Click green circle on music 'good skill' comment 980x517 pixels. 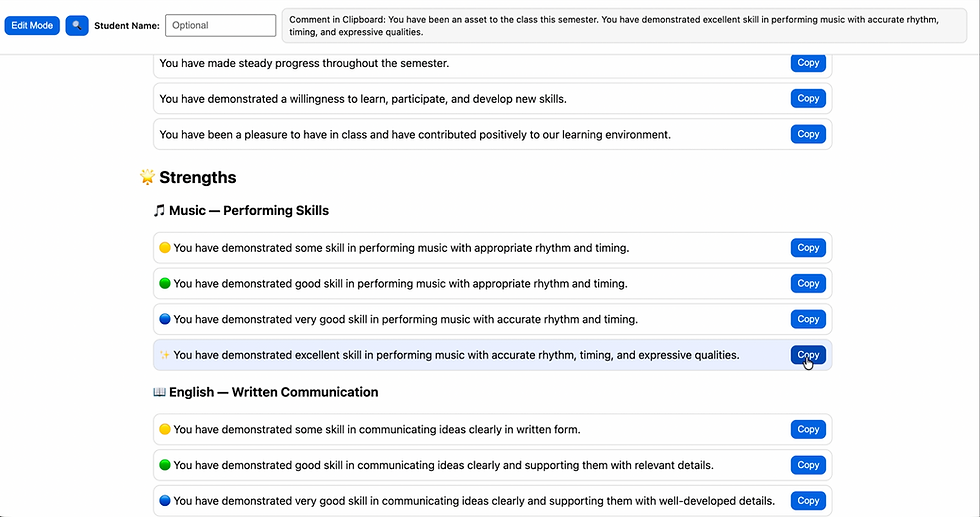coord(165,283)
